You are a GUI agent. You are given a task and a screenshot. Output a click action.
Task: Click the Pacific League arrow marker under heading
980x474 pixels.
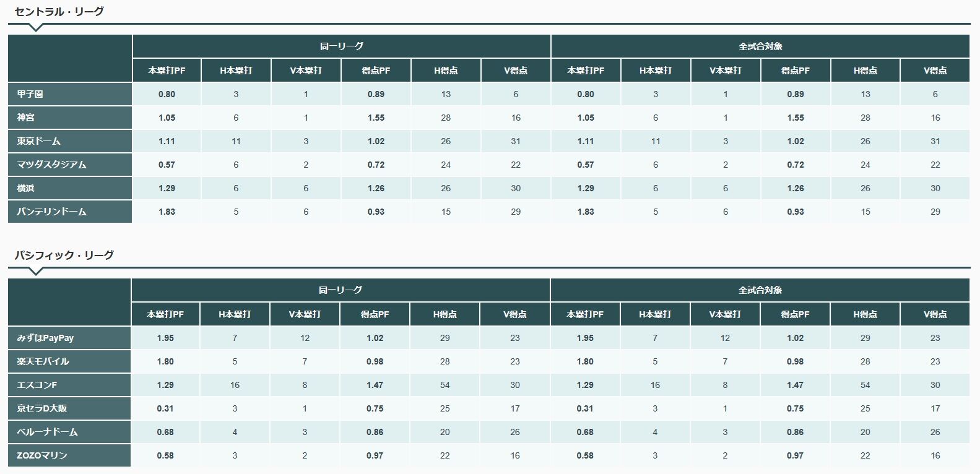click(36, 271)
